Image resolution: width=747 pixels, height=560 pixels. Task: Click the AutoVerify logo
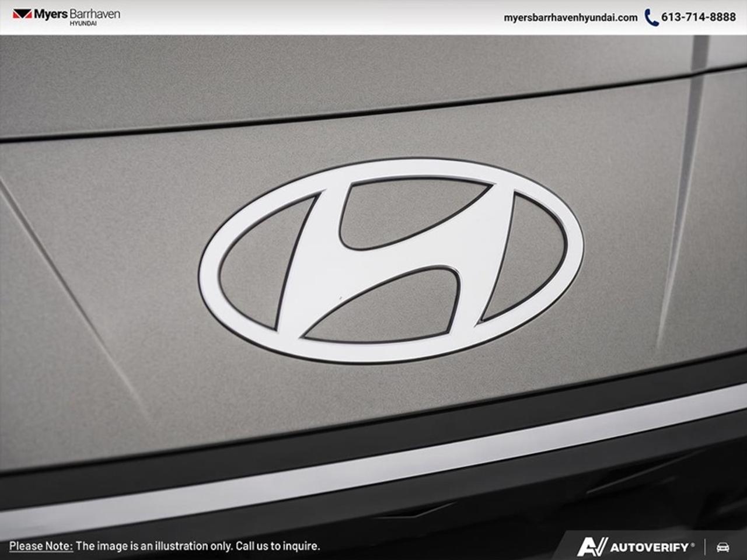click(x=636, y=547)
